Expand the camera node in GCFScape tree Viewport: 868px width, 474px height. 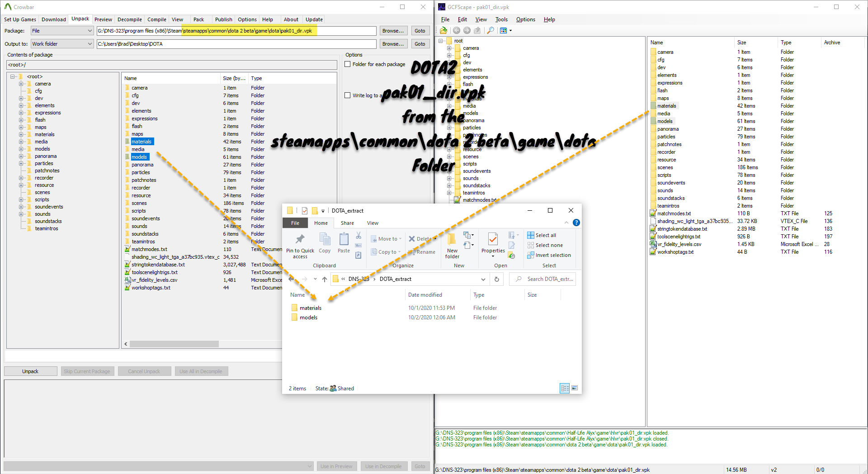pyautogui.click(x=449, y=48)
